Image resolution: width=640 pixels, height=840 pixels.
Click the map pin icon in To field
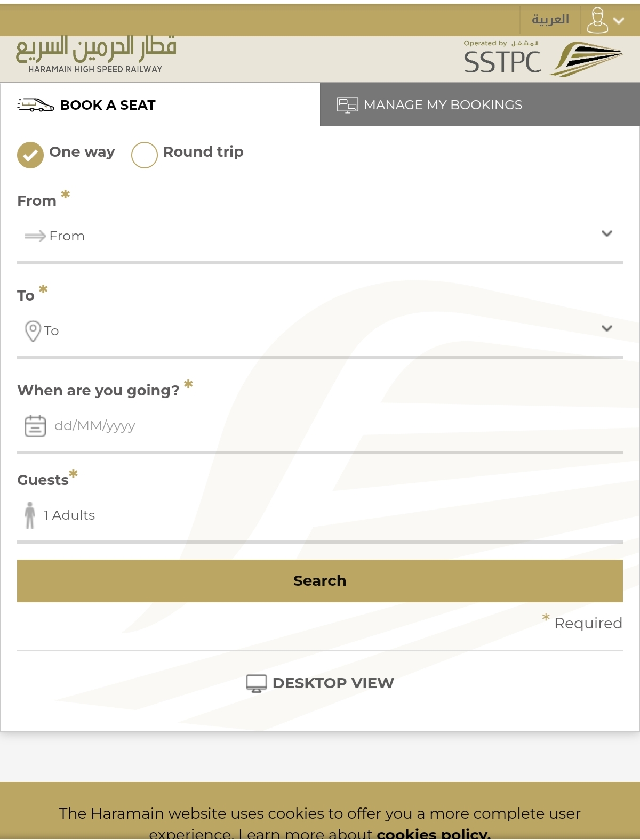pyautogui.click(x=33, y=331)
